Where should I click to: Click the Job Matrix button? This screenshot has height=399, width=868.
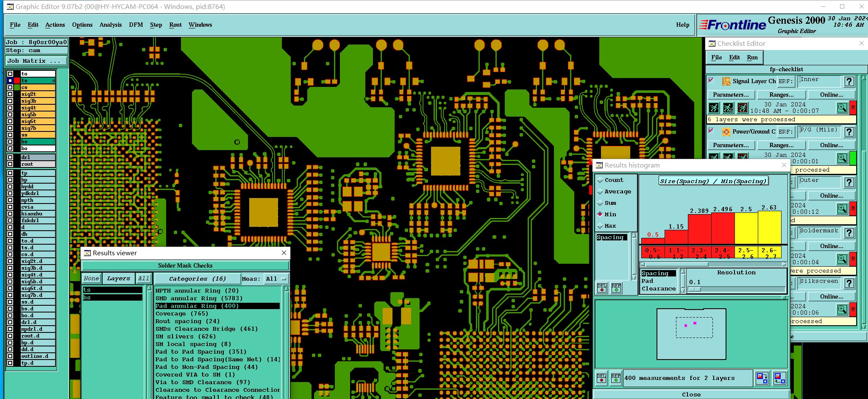(36, 61)
